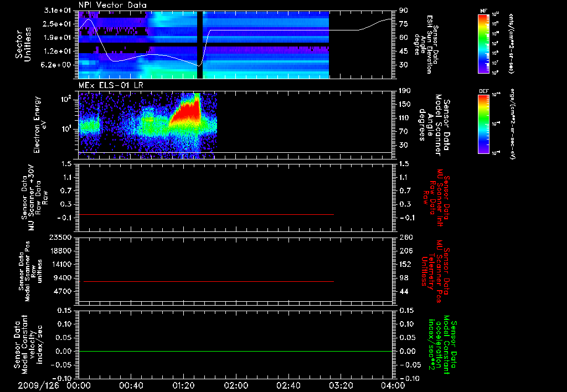Click the 'NPI Vector Data' panel title
The height and width of the screenshot is (392, 567).
click(x=113, y=5)
